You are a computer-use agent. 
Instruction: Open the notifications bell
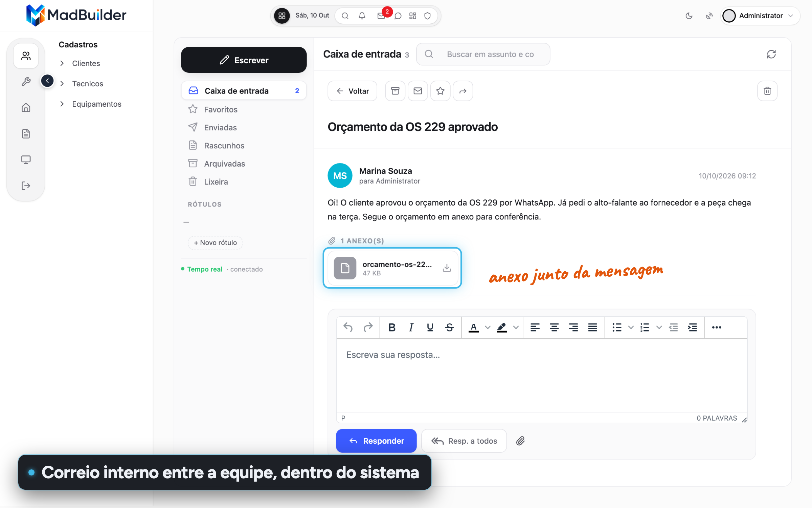tap(362, 16)
